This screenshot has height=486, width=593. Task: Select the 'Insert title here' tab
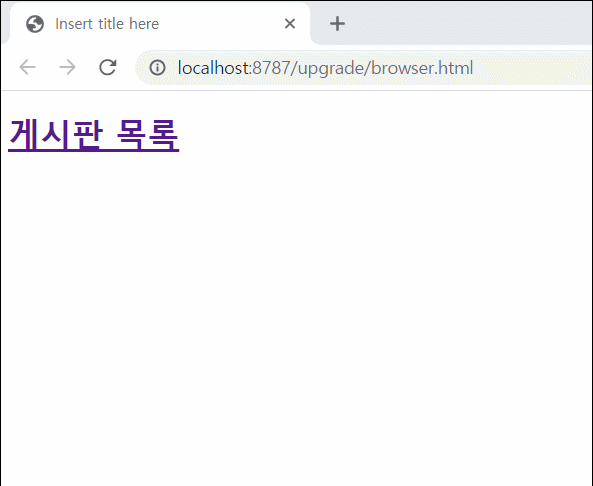160,24
